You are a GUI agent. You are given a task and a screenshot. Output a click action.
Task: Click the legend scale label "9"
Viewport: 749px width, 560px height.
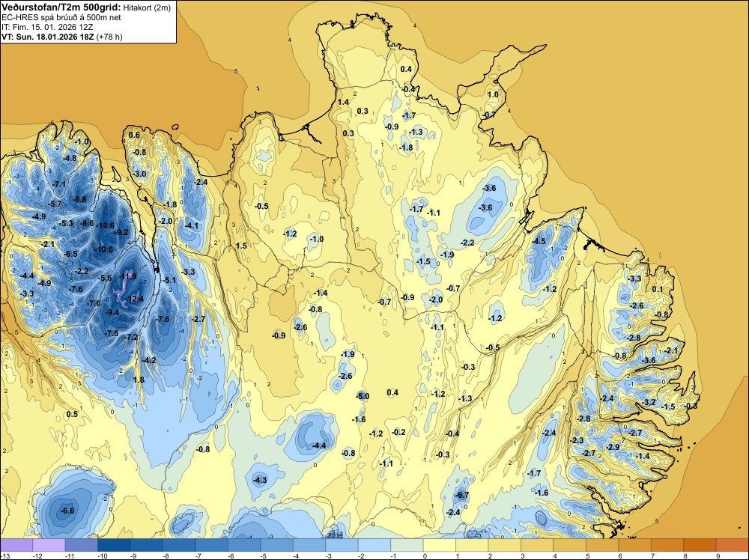click(718, 556)
